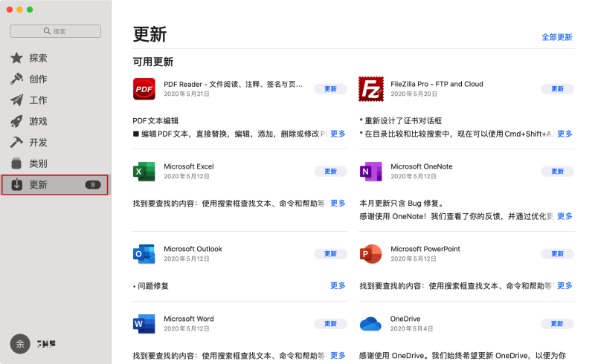Open the Microsoft Word app icon
The height and width of the screenshot is (364, 595).
tap(144, 324)
